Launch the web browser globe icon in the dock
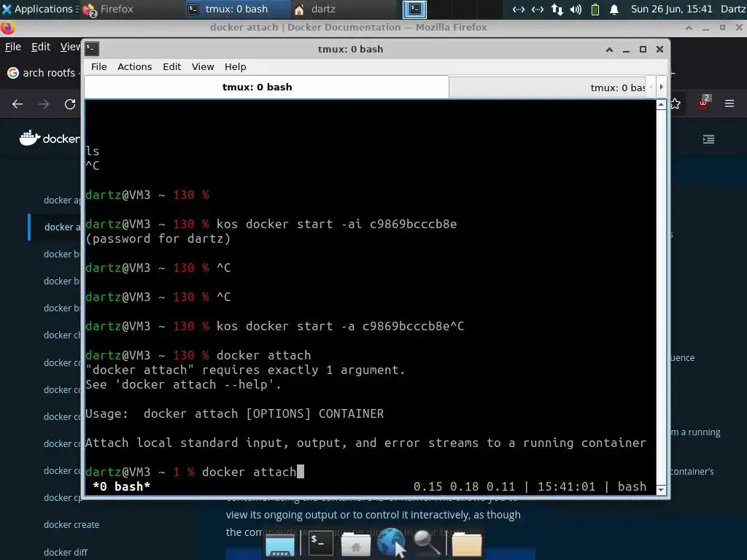Viewport: 747px width, 560px height. point(392,542)
